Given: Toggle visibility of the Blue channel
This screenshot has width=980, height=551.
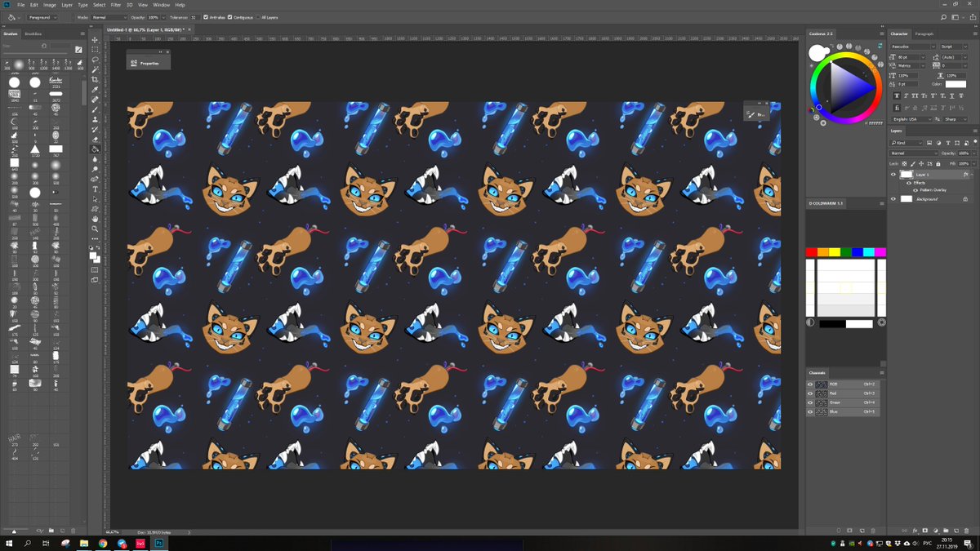Looking at the screenshot, I should [810, 411].
